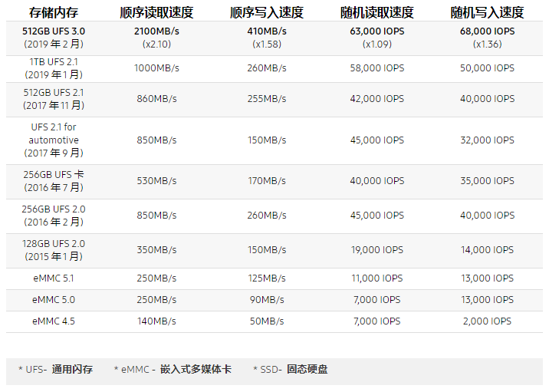The image size is (549, 392).
Task: Select the 顺序读取速度 column header
Action: point(157,13)
